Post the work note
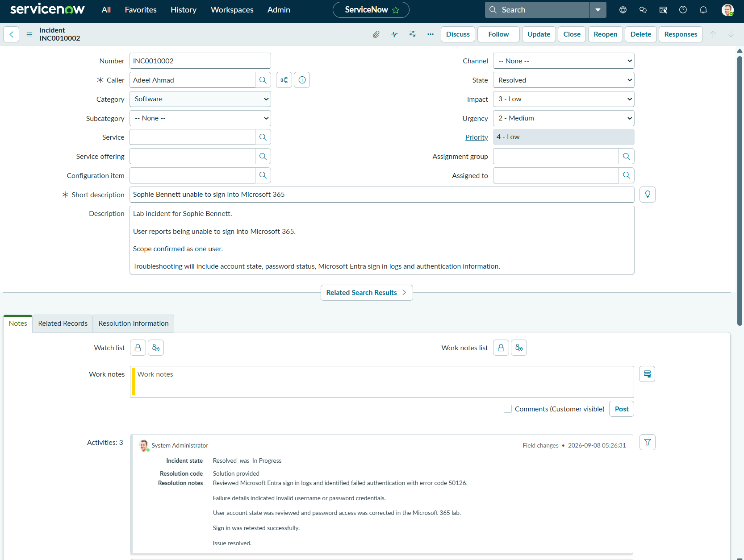744x560 pixels. [622, 409]
